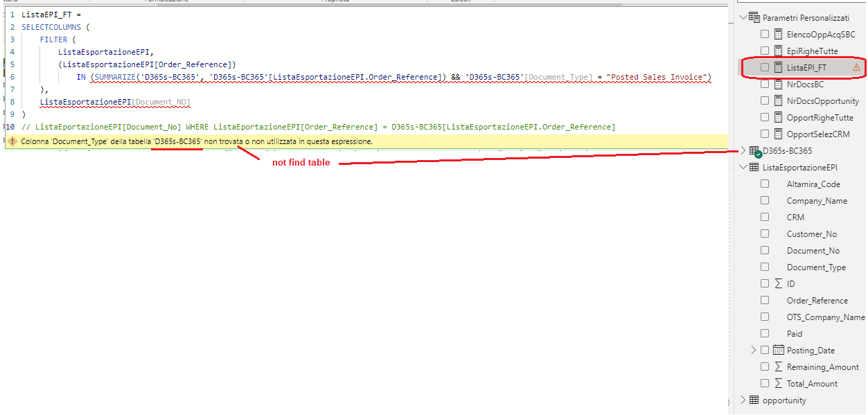This screenshot has height=415, width=868.
Task: Click the Altamira_Code field name
Action: [x=813, y=184]
